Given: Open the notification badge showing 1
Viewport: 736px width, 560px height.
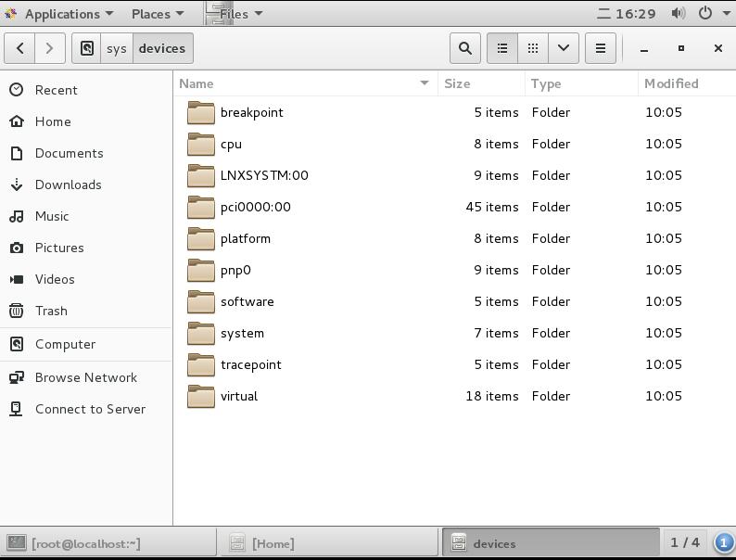Looking at the screenshot, I should point(723,543).
